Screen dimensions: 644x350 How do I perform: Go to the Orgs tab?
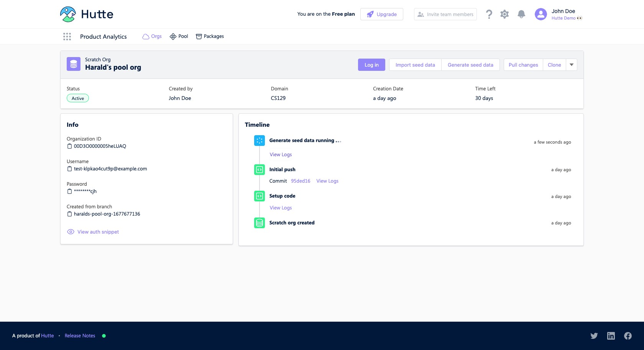(x=152, y=36)
